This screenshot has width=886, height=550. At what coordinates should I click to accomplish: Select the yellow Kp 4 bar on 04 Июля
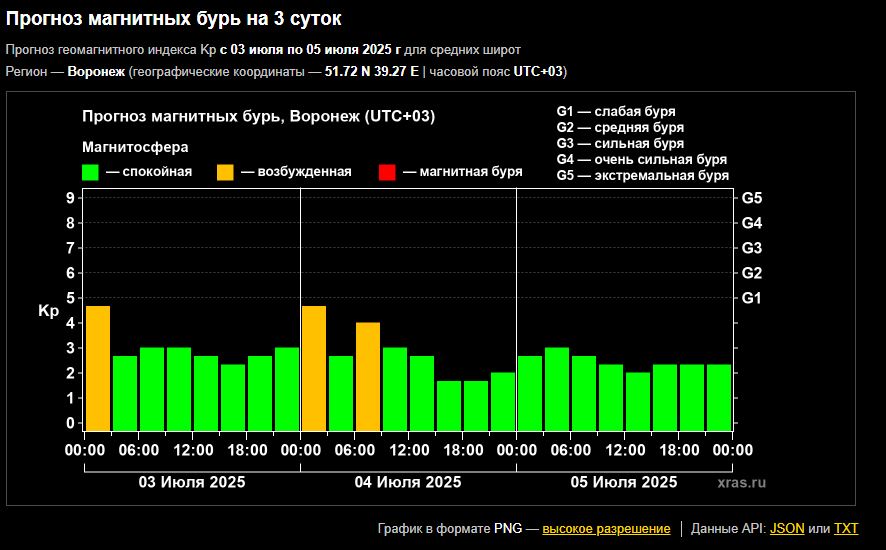(x=368, y=376)
